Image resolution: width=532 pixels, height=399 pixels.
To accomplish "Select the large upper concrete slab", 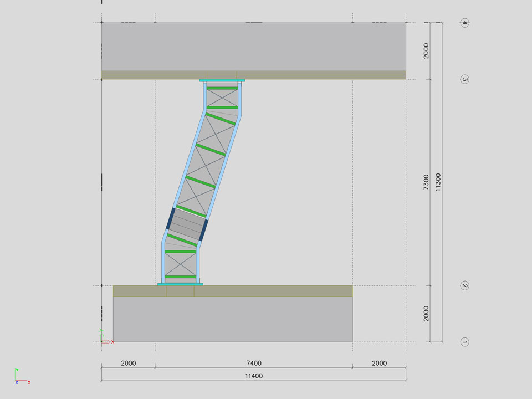I will click(254, 47).
